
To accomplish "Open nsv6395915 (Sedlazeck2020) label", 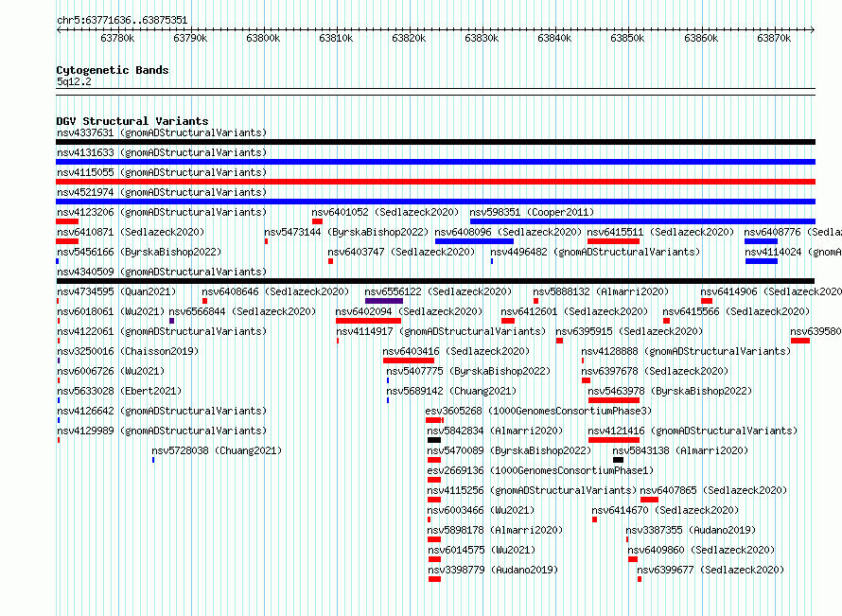I will coord(629,331).
